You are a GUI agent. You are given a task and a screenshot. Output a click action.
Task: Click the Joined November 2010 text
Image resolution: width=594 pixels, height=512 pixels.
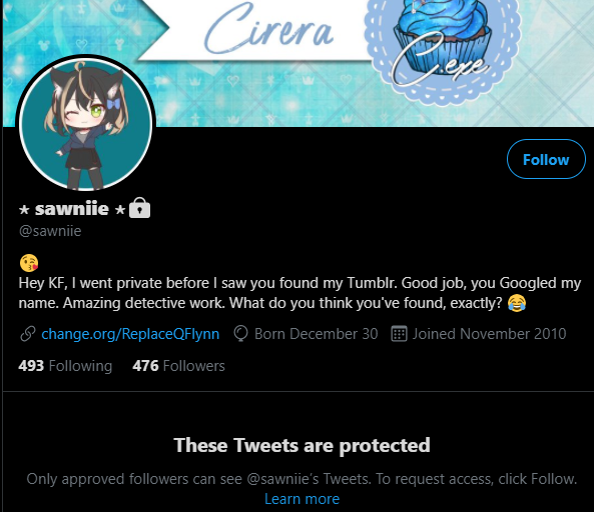coord(489,334)
